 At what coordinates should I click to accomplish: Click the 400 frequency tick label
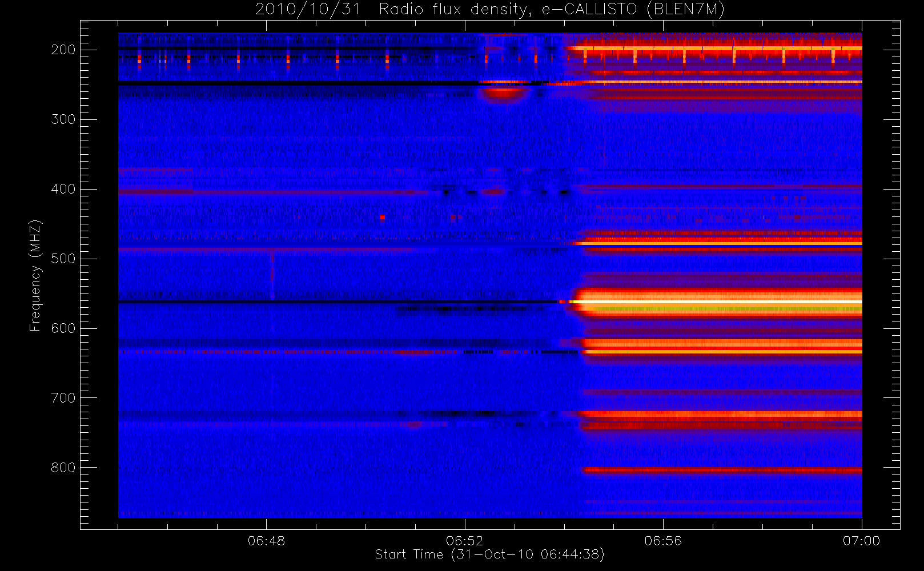(63, 189)
